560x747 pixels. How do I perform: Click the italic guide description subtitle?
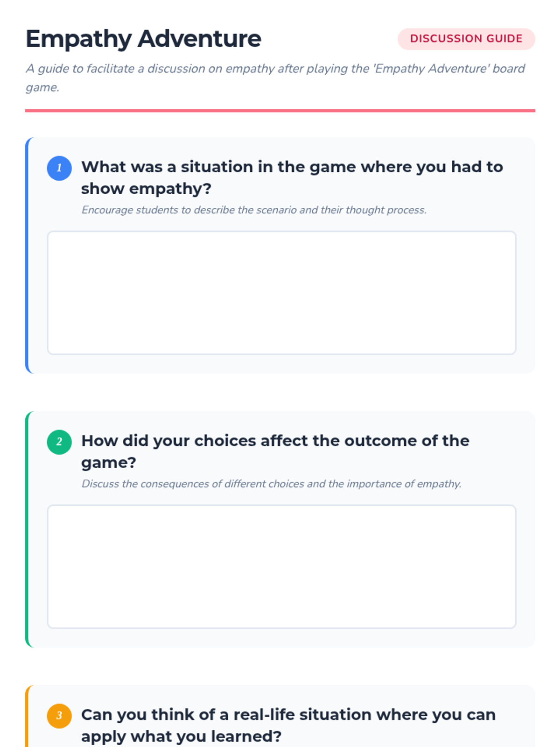pyautogui.click(x=275, y=69)
